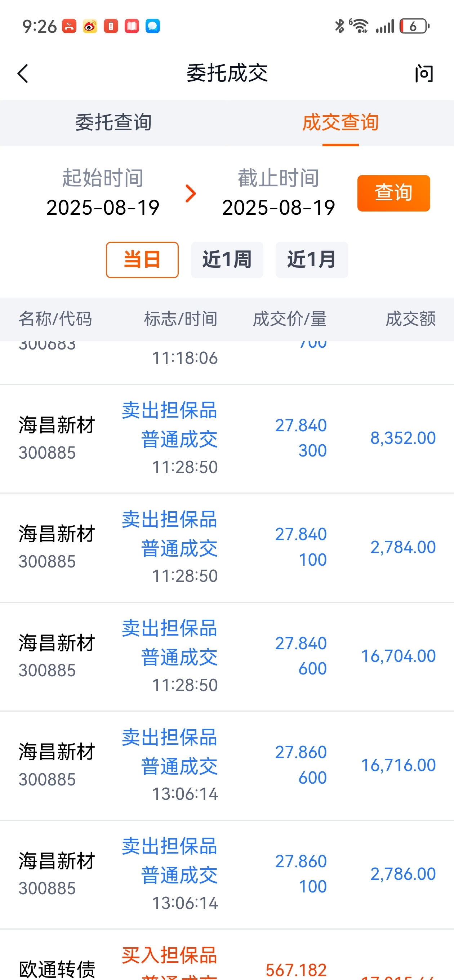Image resolution: width=454 pixels, height=980 pixels.
Task: Open the 欧通转债 买入担保品 record
Action: tap(227, 955)
